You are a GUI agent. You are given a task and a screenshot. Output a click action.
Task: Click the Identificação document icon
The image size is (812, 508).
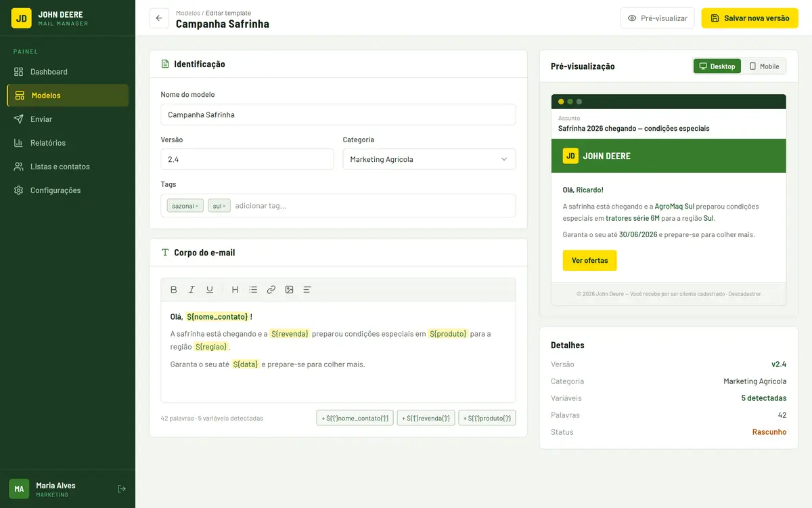tap(165, 64)
